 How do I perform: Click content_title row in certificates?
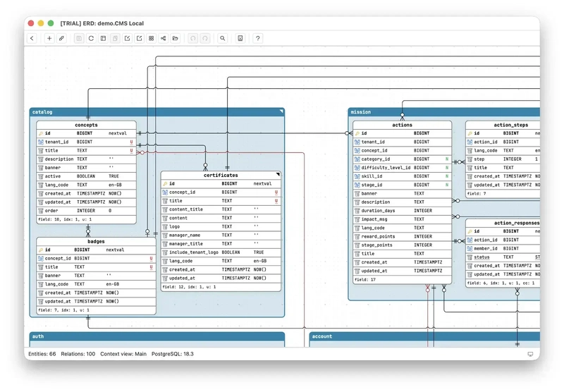coord(221,209)
